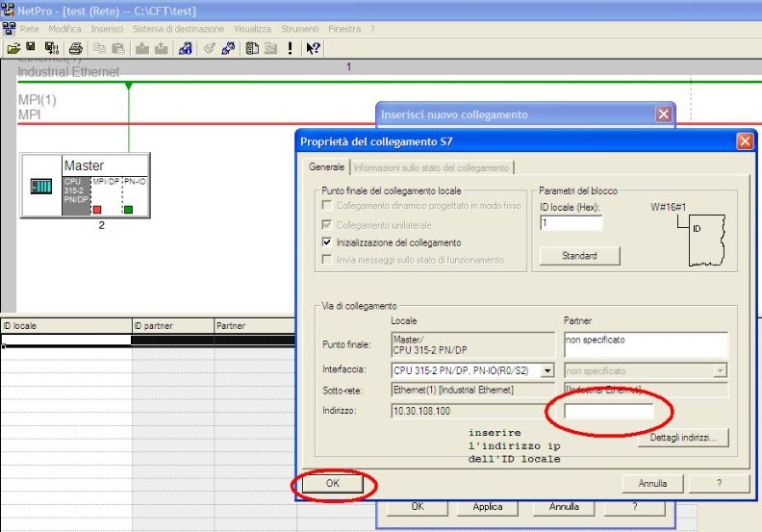Click the blue connection plug toolbar icon
This screenshot has height=532, width=762.
[x=228, y=48]
